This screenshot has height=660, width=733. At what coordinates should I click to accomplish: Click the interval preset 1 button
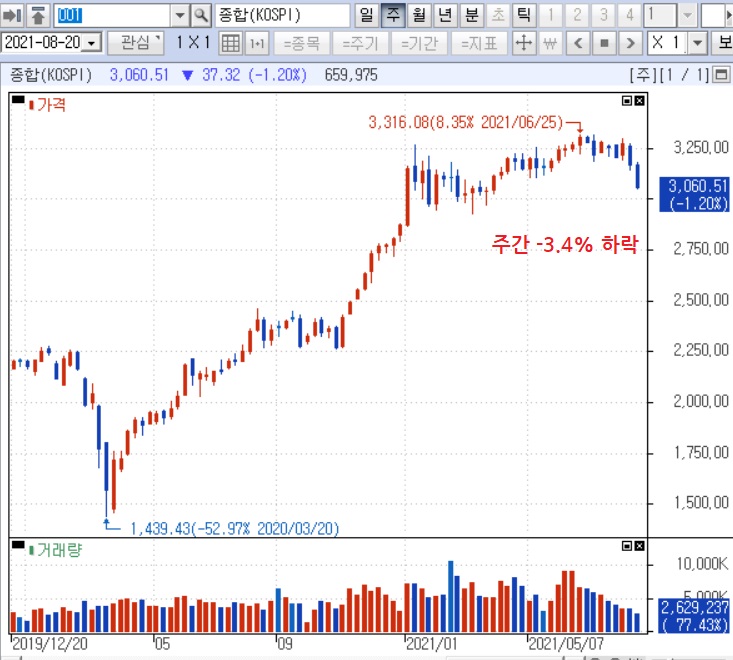click(551, 15)
